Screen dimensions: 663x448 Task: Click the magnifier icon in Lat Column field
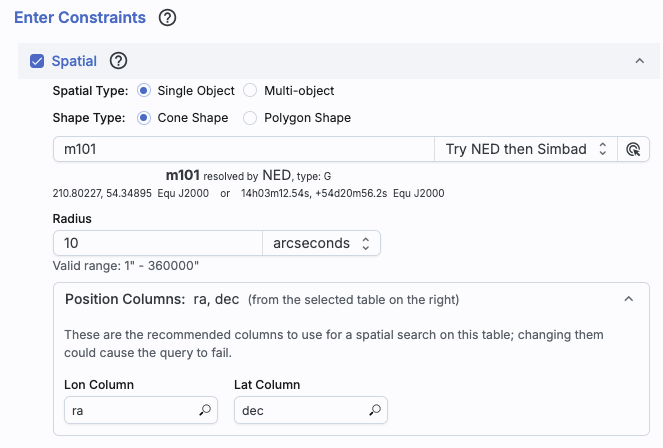375,410
